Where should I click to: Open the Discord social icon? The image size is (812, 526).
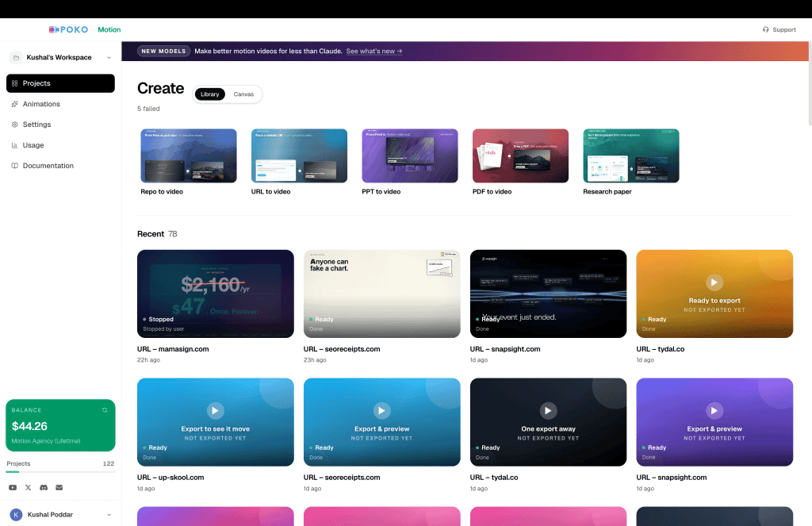(x=44, y=488)
